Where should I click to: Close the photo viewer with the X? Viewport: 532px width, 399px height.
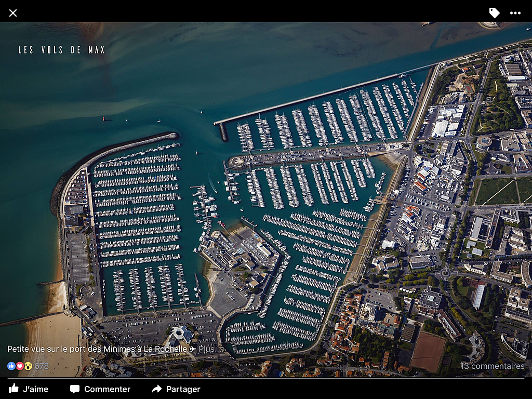13,13
